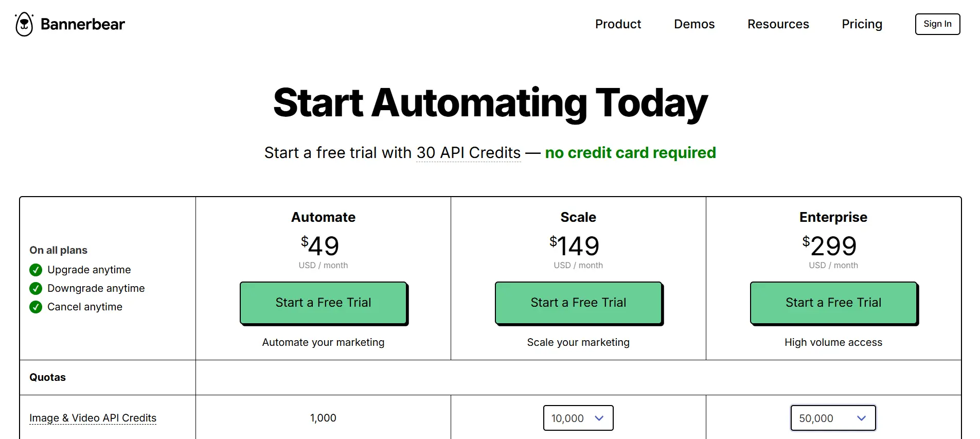
Task: Start a Free Trial on the Enterprise plan
Action: [833, 303]
